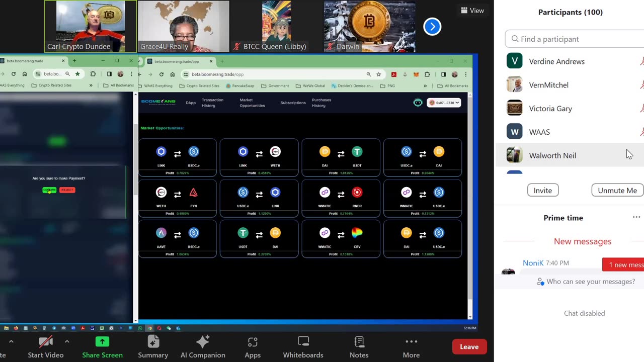Open Transaction History in Boomerang nav

(212, 103)
